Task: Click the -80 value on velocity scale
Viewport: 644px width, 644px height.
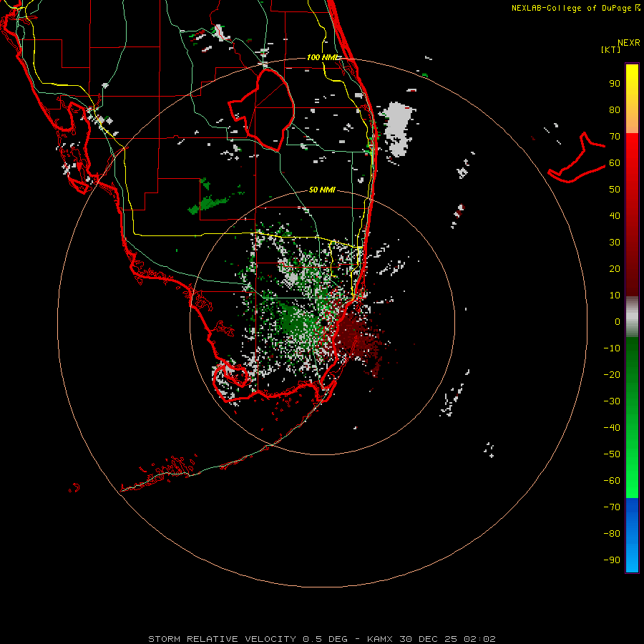Action: tap(612, 534)
